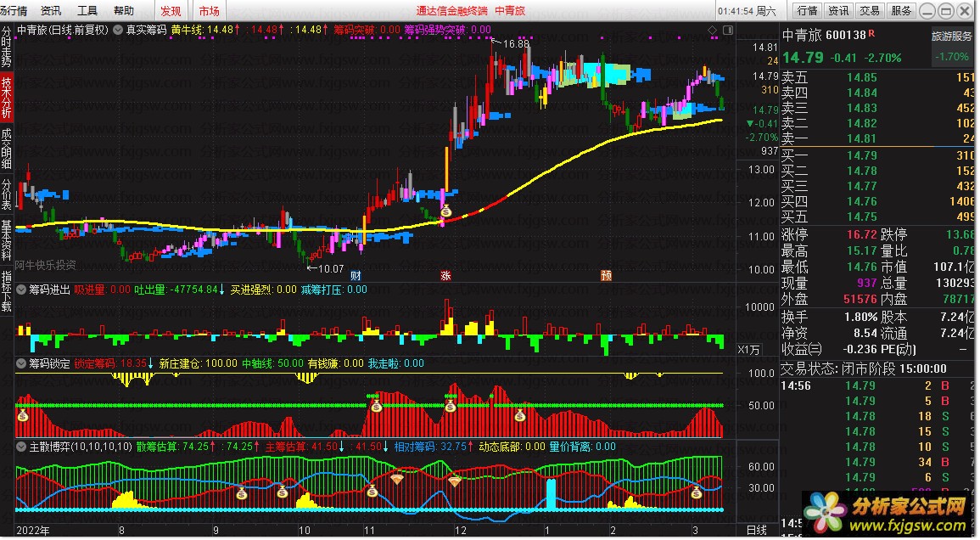Click the chart title 中青旅(日线.前复权)
The image size is (980, 540).
tap(63, 30)
